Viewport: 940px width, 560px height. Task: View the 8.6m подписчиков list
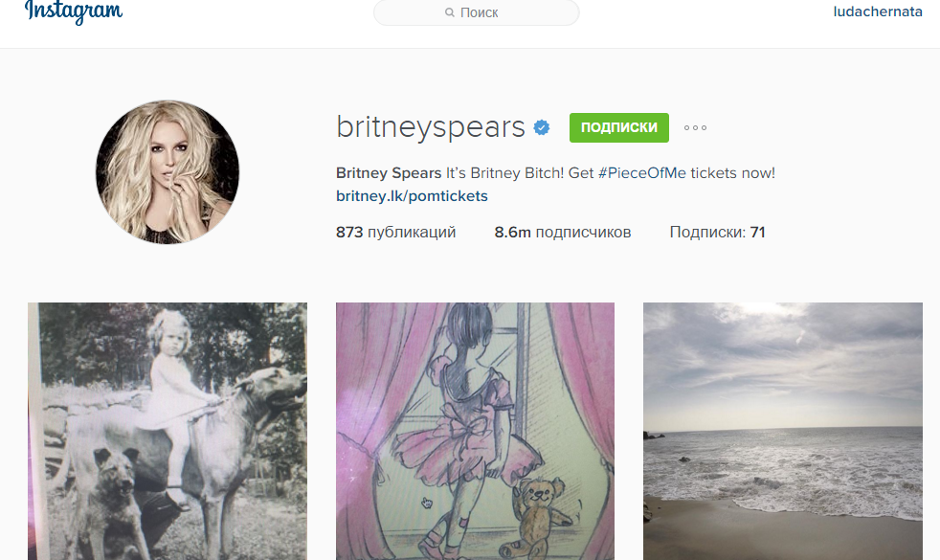coord(562,232)
